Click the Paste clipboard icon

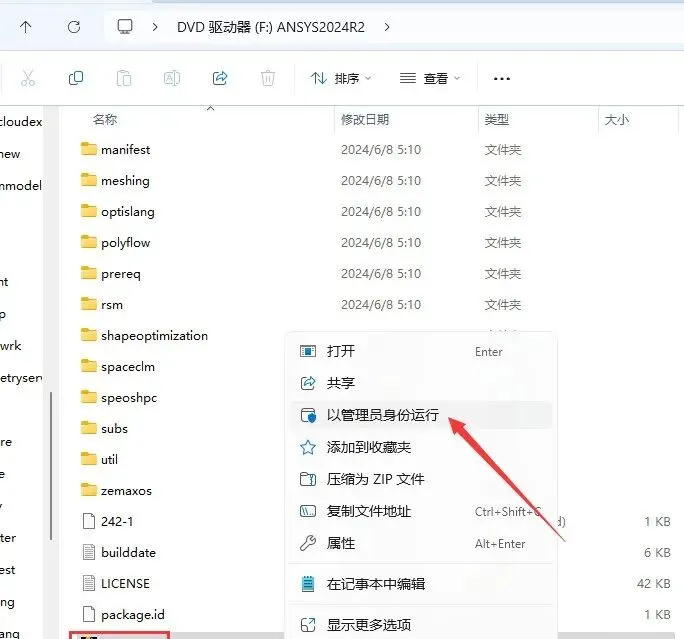(124, 79)
